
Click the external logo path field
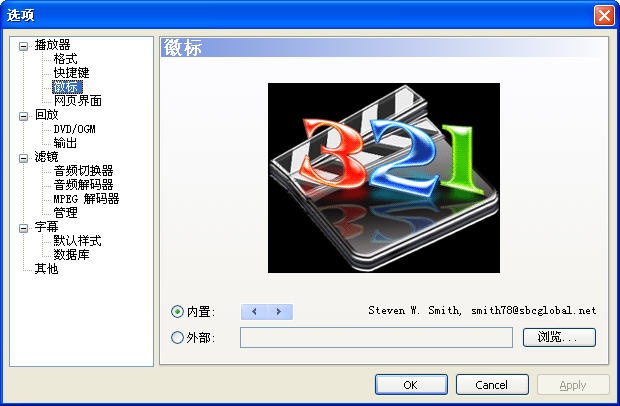coord(376,338)
